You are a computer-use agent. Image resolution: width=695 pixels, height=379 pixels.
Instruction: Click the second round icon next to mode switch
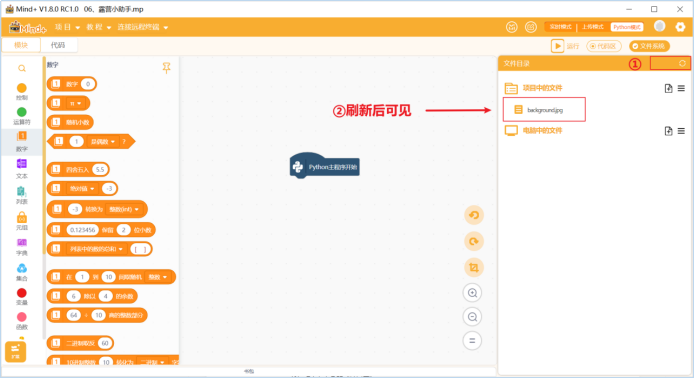531,27
